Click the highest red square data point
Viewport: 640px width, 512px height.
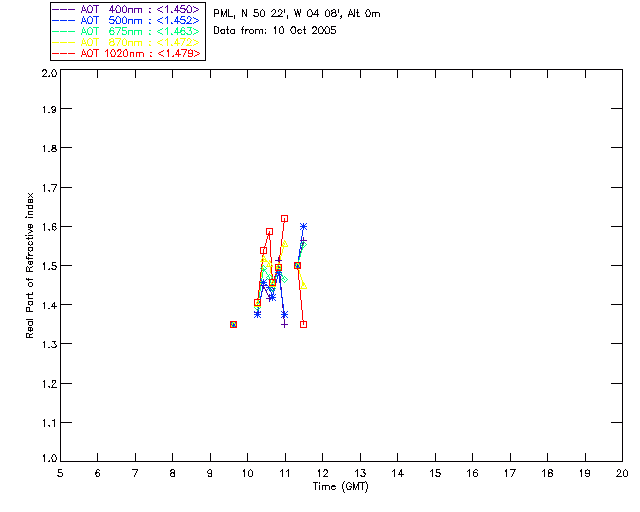tap(284, 219)
